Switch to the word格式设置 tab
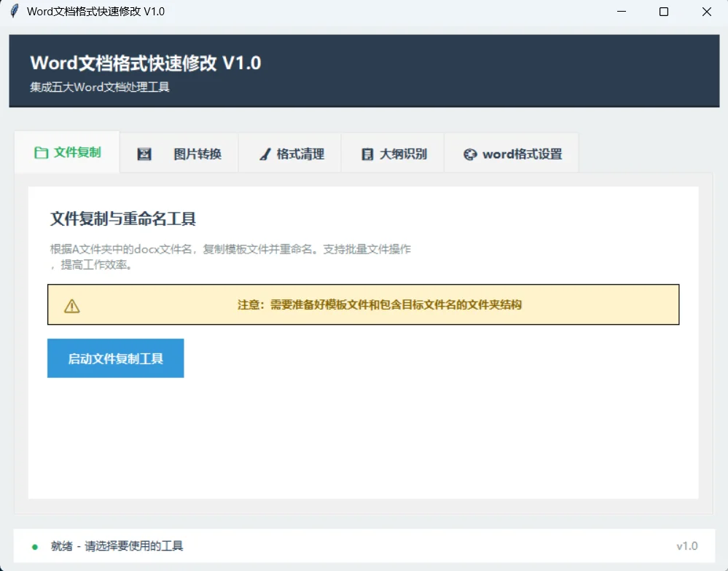Viewport: 728px width, 571px height. [512, 153]
